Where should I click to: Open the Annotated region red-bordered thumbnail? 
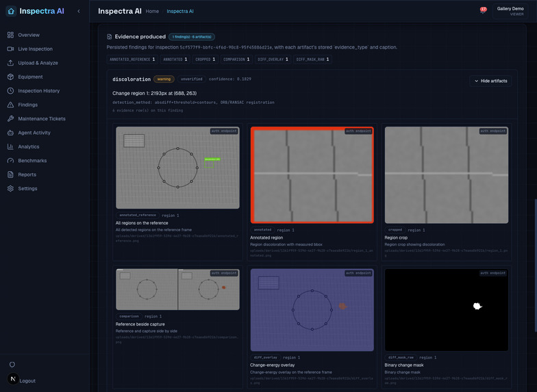pos(312,175)
